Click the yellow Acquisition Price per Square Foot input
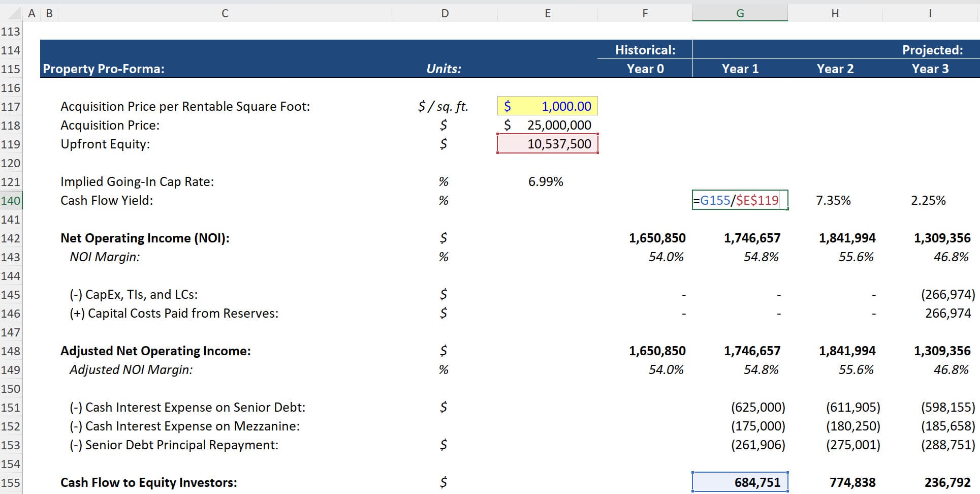980x494 pixels. coord(547,106)
